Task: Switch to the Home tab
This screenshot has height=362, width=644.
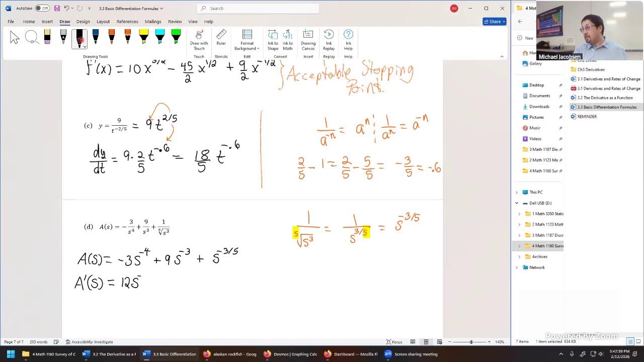Action: point(29,22)
